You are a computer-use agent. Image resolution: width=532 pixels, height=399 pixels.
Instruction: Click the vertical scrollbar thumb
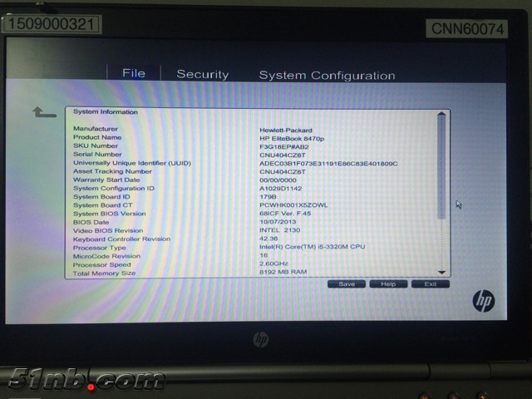(441, 168)
